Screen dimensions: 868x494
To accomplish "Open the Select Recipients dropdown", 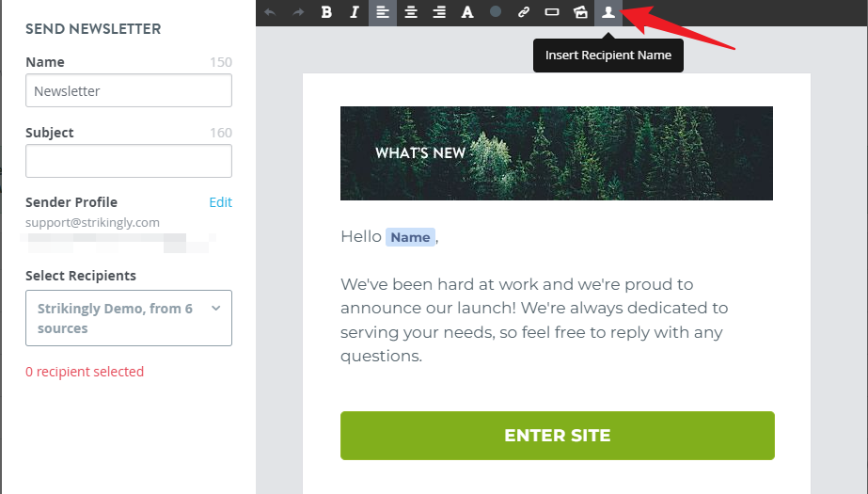I will point(129,318).
